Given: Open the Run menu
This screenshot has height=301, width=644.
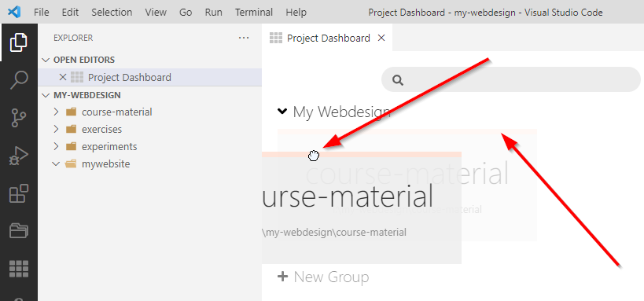Looking at the screenshot, I should tap(214, 13).
